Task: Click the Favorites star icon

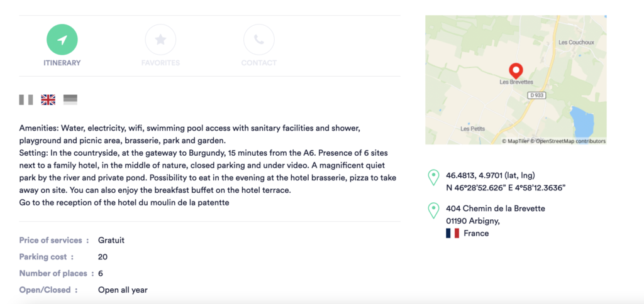Action: coord(160,40)
